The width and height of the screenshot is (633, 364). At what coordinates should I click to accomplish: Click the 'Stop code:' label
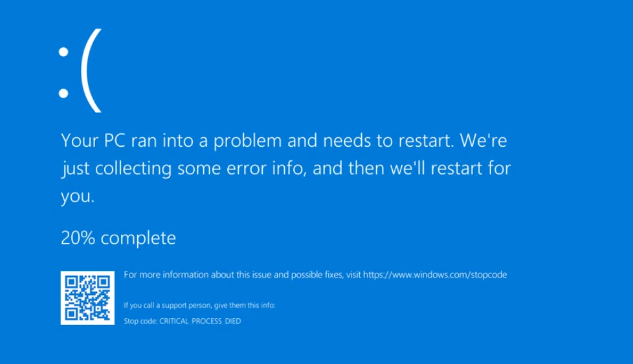click(x=140, y=321)
